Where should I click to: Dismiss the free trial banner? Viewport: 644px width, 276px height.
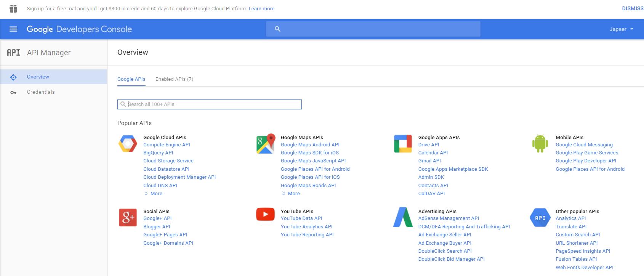(633, 8)
